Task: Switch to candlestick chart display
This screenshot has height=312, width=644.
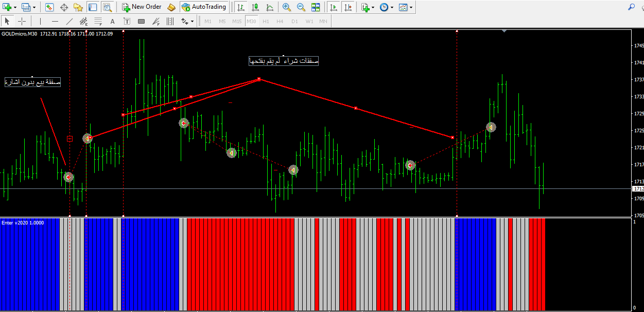Action: click(255, 7)
